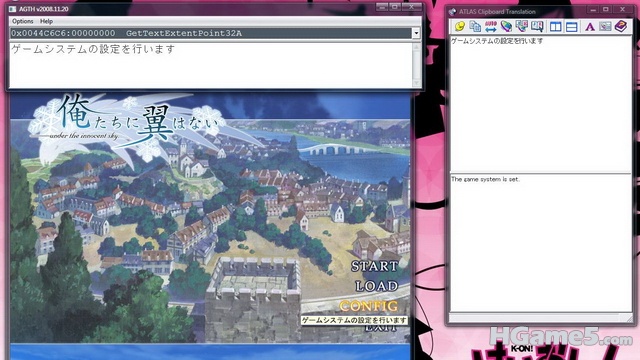Click the colorful translate globe icon
Screen dimensions: 640x360
point(506,27)
